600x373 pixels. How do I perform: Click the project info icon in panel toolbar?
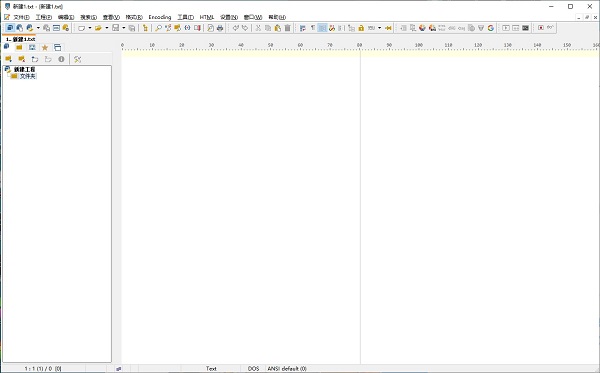tap(61, 59)
